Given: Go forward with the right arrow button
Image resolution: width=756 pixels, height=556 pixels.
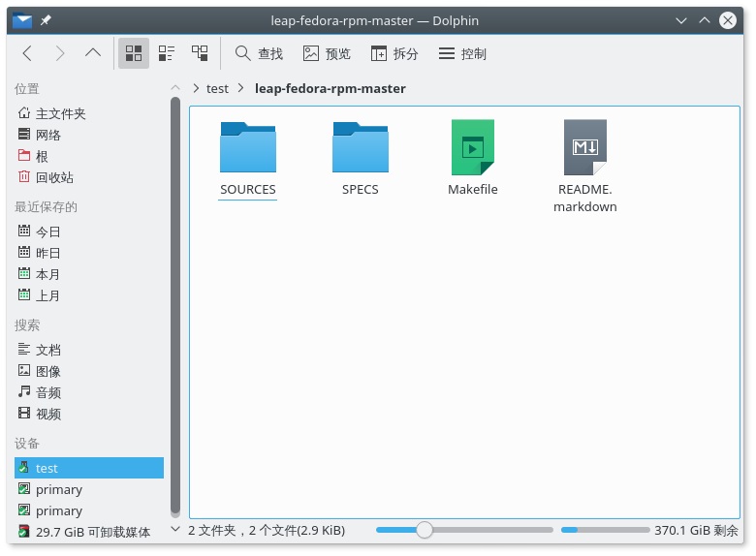Looking at the screenshot, I should coord(60,53).
